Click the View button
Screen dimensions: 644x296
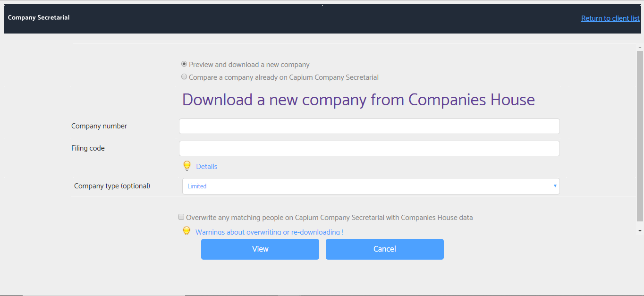(x=260, y=249)
